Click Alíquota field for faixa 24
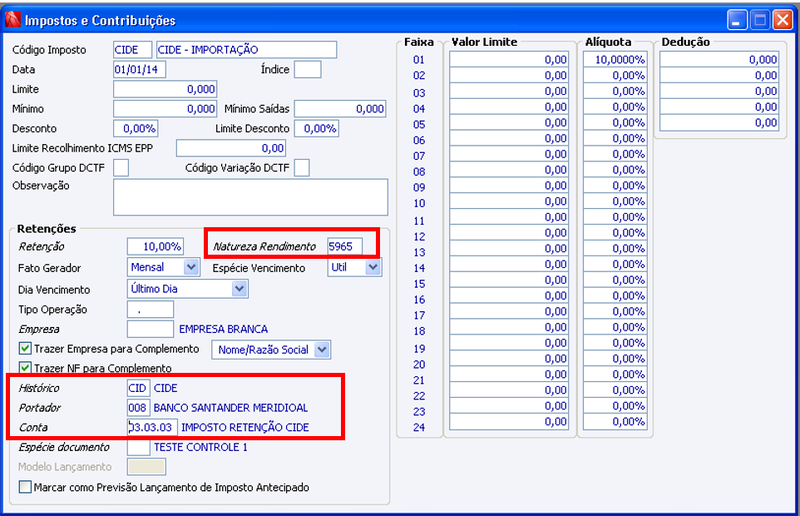 (x=615, y=422)
